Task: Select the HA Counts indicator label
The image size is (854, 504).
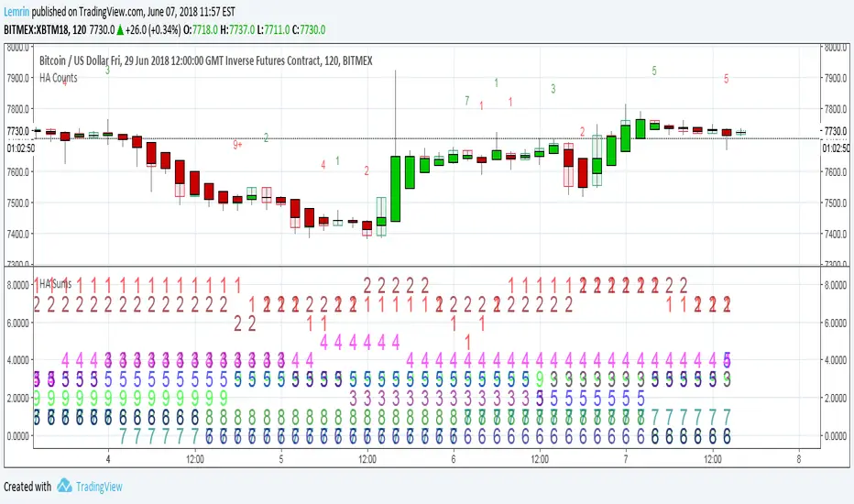Action: point(59,78)
